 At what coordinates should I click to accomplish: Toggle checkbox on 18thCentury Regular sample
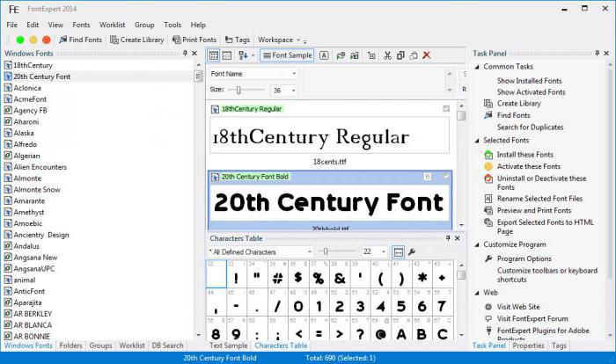click(446, 108)
